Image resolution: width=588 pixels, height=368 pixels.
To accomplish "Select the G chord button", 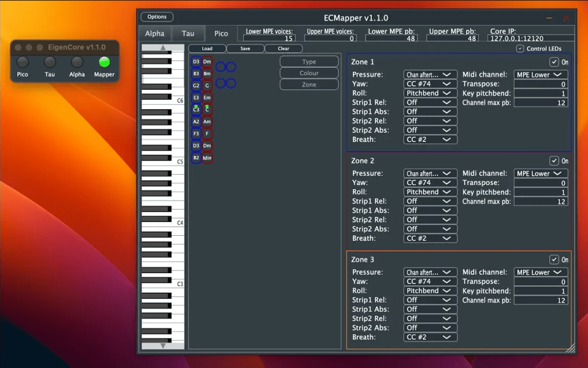I will [x=206, y=85].
